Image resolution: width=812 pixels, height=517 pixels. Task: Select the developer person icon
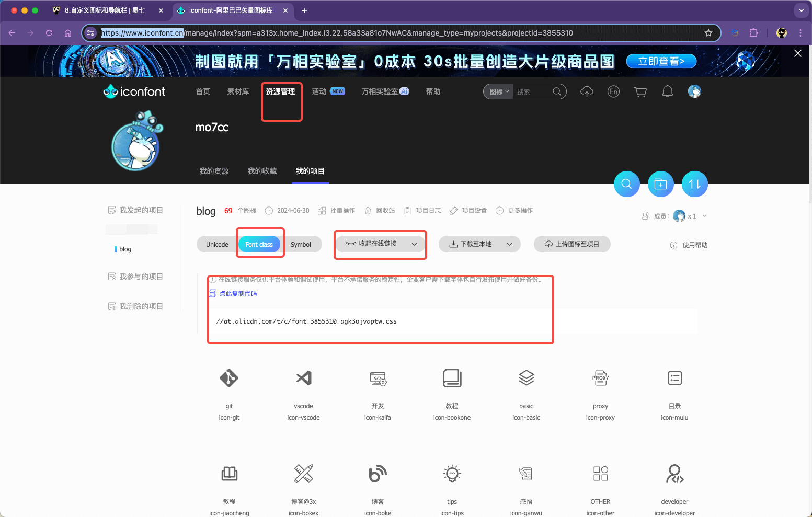click(674, 474)
